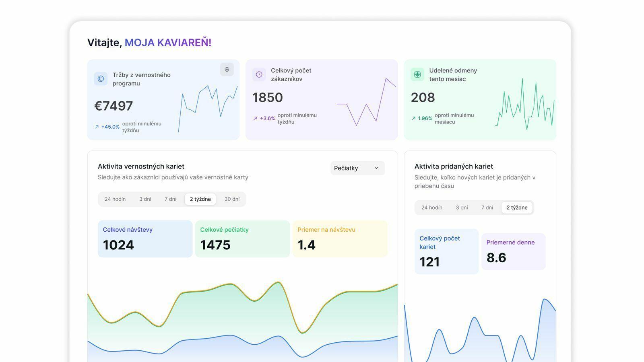The height and width of the screenshot is (362, 644).
Task: Select 2 týždne in loyalty card activity
Action: (200, 199)
